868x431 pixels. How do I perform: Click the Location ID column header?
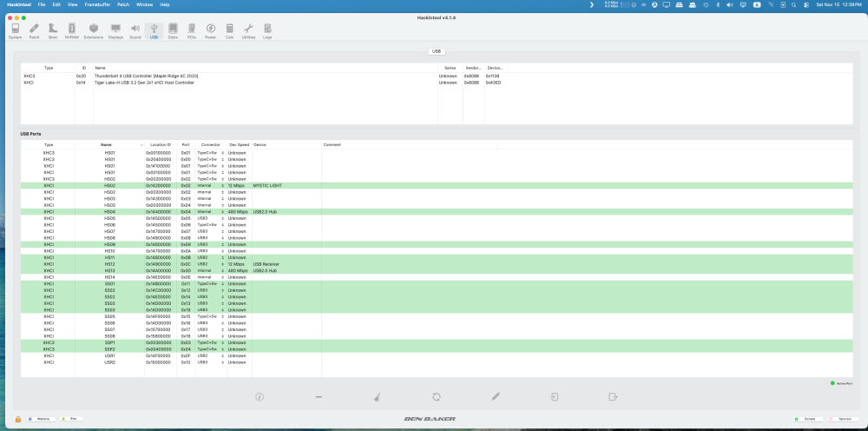coord(161,144)
